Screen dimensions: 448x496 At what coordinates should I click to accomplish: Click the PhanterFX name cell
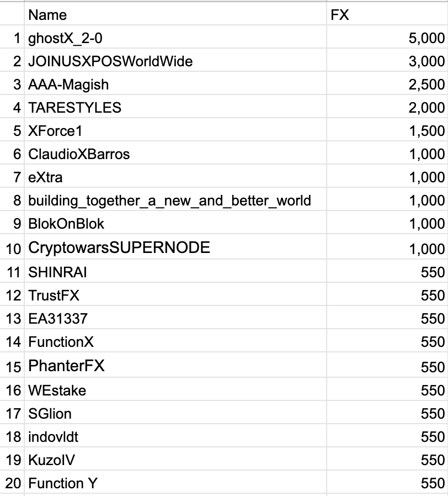[x=175, y=365]
